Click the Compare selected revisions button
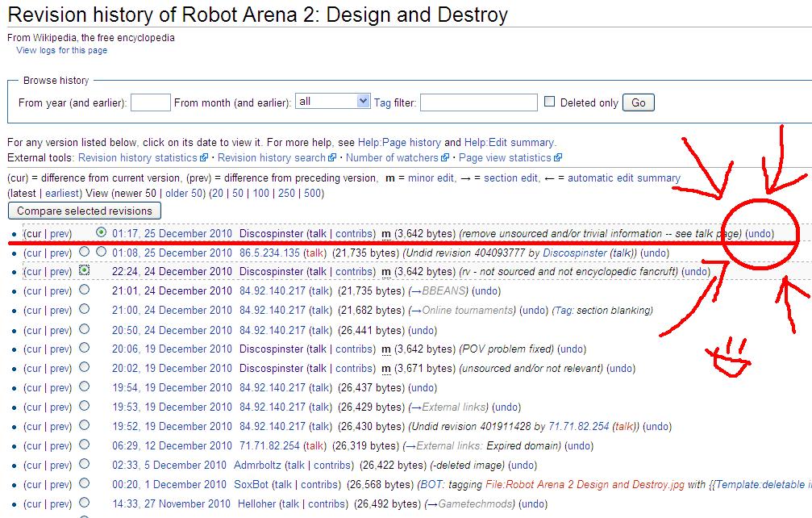Image resolution: width=812 pixels, height=518 pixels. [85, 211]
